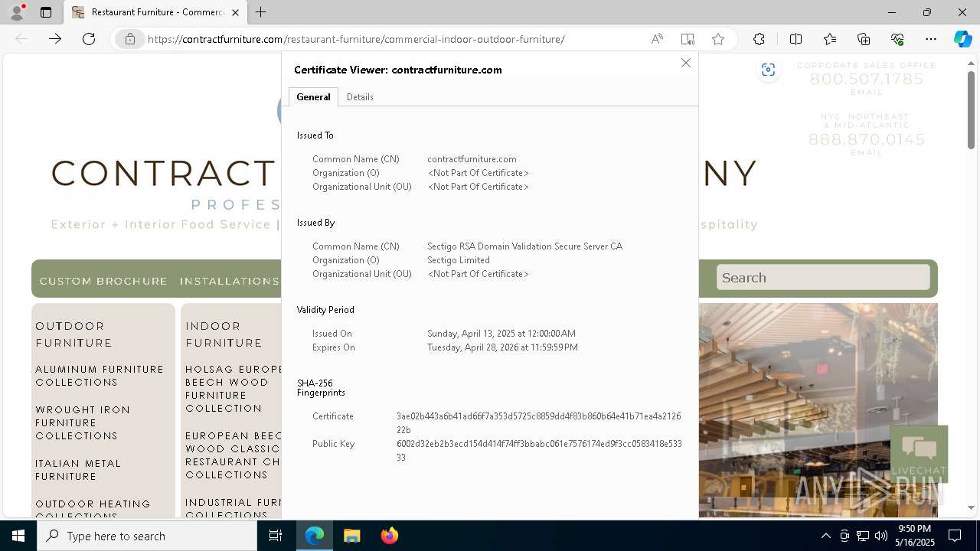The image size is (980, 551).
Task: Add this page to favorites star
Action: [x=718, y=39]
